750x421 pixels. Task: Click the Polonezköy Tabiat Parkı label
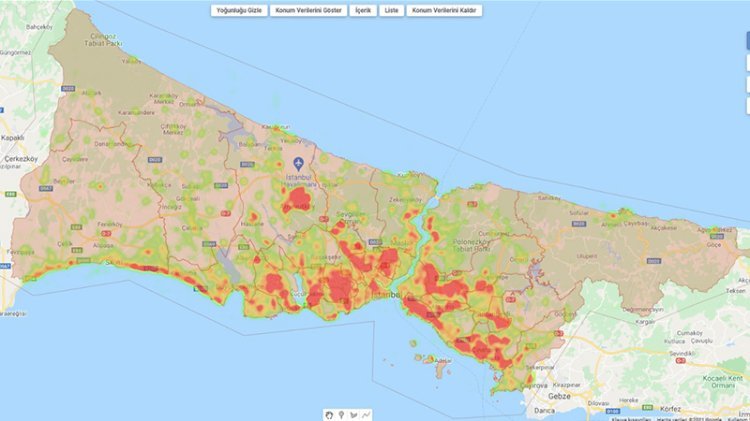pos(472,245)
